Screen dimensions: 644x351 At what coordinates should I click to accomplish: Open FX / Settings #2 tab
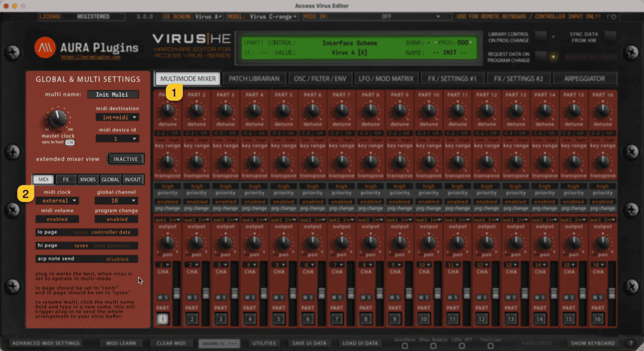[x=518, y=79]
